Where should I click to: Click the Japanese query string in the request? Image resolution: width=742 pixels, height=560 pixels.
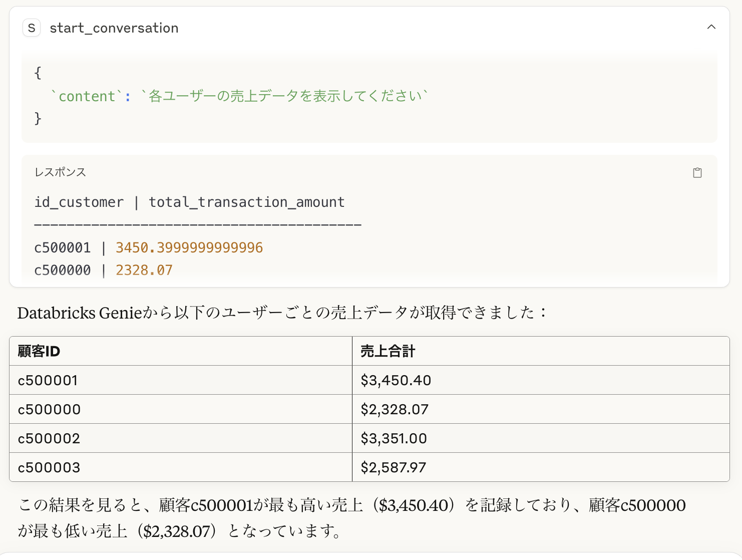click(x=285, y=96)
